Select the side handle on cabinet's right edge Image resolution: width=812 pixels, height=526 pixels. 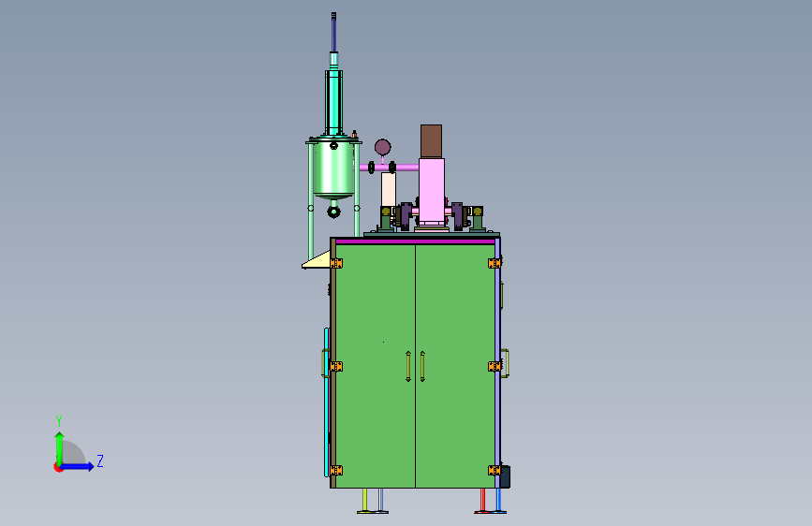[505, 363]
